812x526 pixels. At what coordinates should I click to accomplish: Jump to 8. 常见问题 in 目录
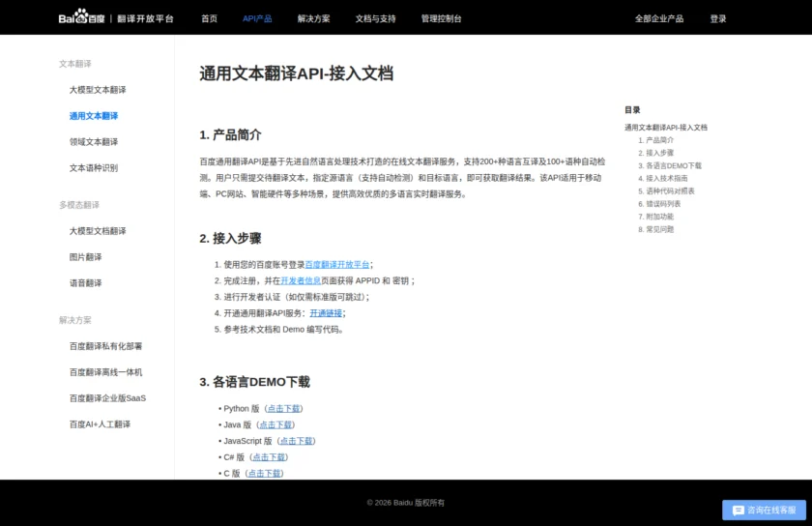pos(655,229)
